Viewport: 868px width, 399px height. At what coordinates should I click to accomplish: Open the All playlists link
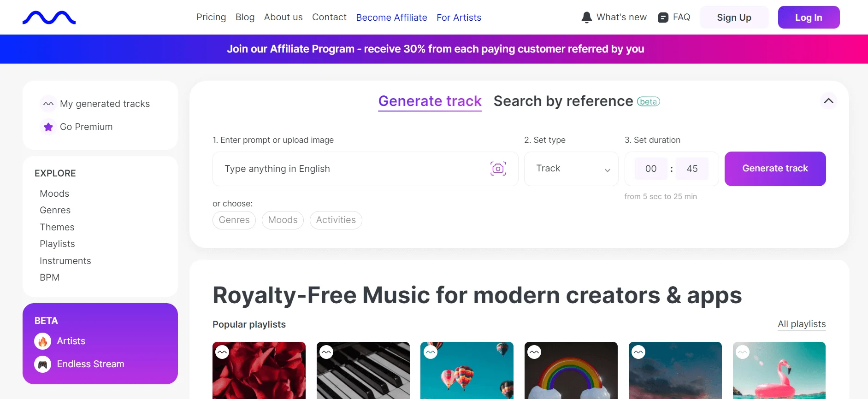point(802,324)
